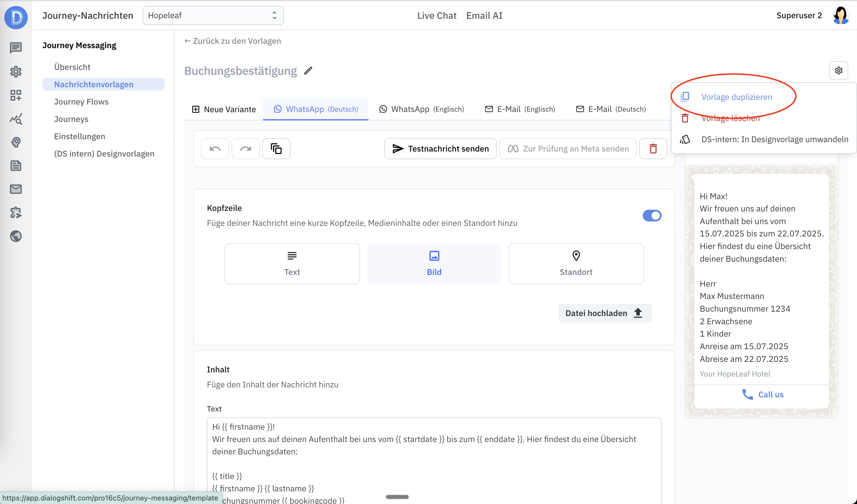The height and width of the screenshot is (504, 857).
Task: Click the redo arrow icon
Action: pos(245,149)
